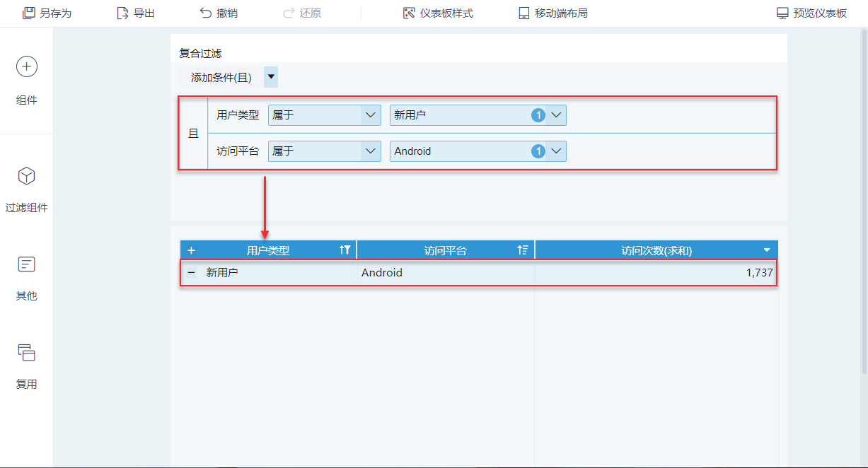Open the Filter Components (过滤组件) cube icon
Image resolution: width=868 pixels, height=468 pixels.
27,176
